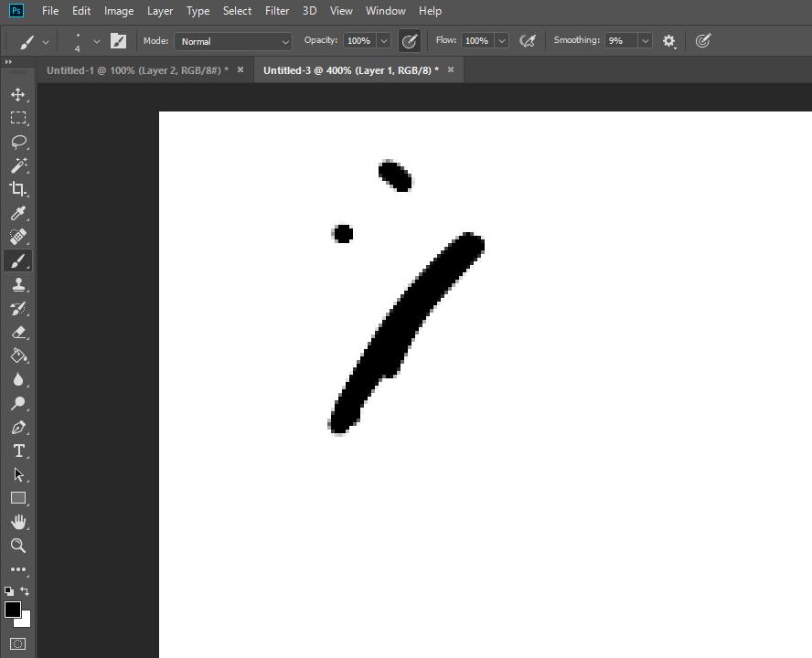Open the File menu
Viewport: 812px width, 658px height.
tap(50, 11)
